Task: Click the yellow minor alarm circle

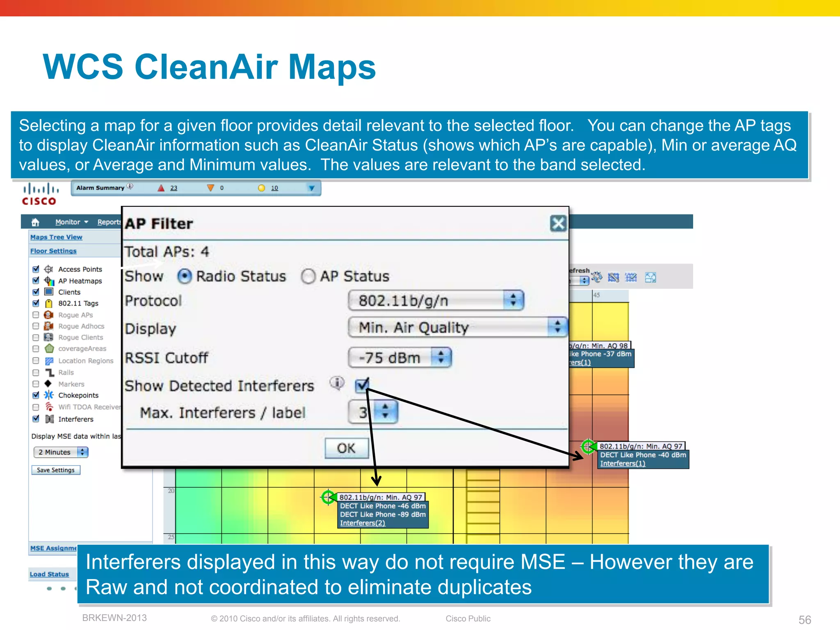Action: tap(261, 188)
